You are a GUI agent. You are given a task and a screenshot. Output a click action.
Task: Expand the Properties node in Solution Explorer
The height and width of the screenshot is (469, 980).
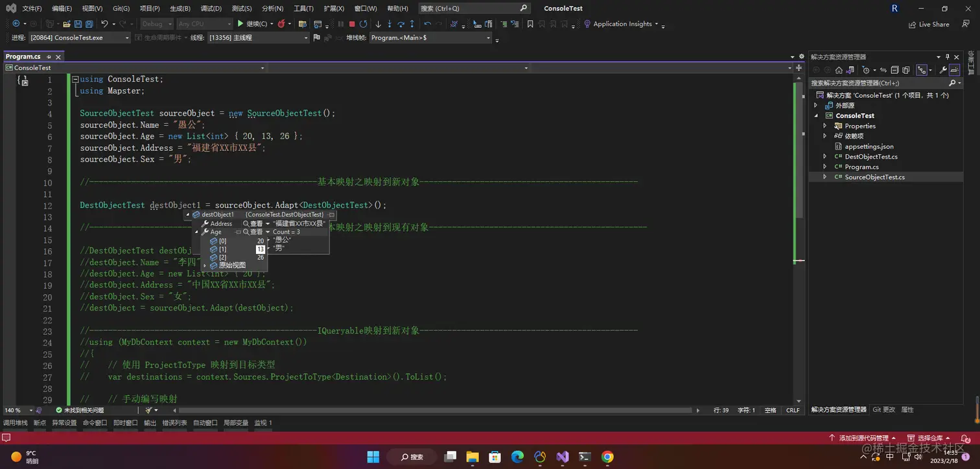[824, 126]
